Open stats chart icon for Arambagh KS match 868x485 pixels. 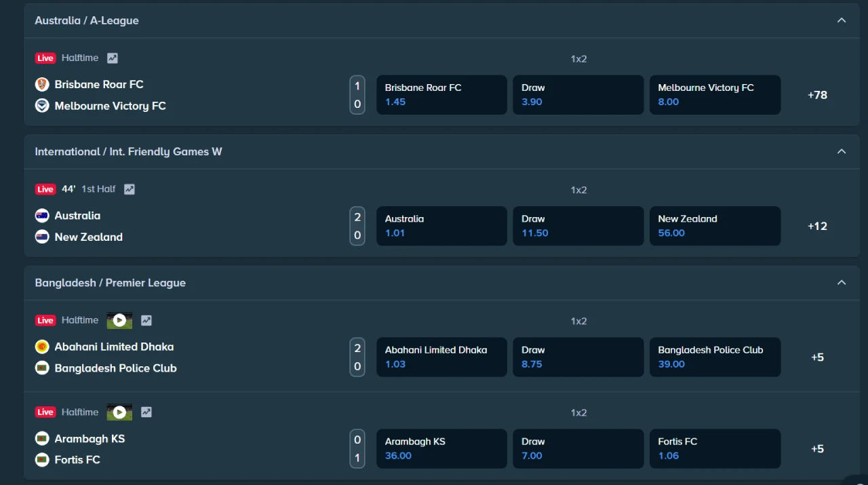(146, 412)
